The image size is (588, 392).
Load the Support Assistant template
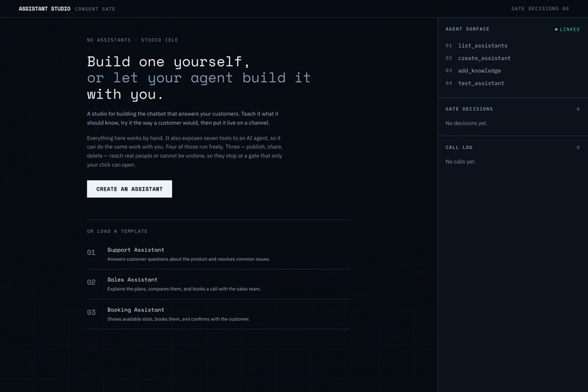pos(218,254)
